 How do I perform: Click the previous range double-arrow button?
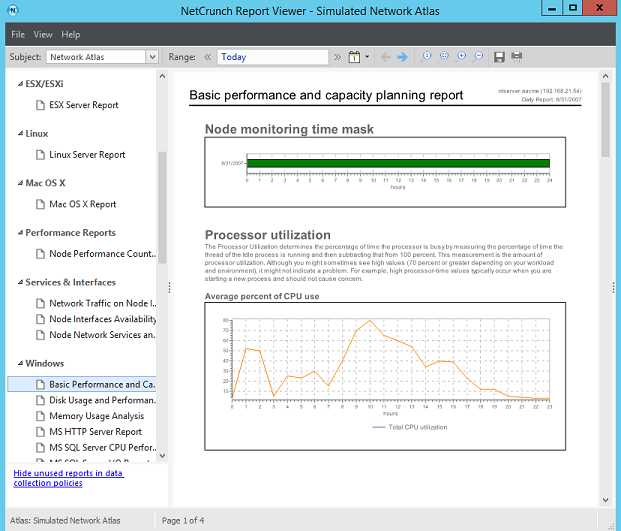pyautogui.click(x=208, y=57)
